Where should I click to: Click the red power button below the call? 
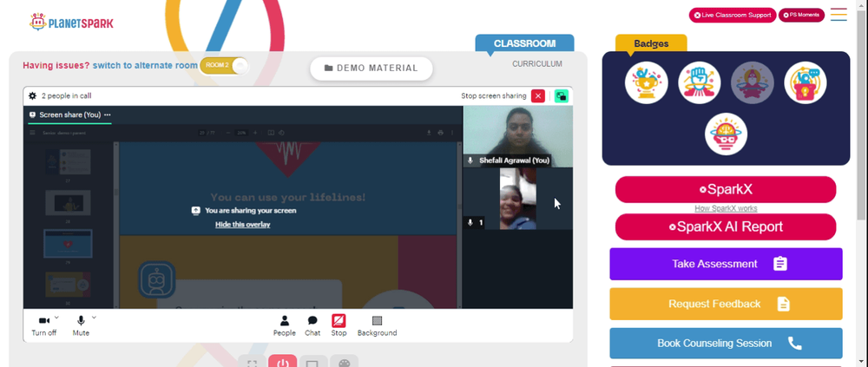tap(283, 362)
